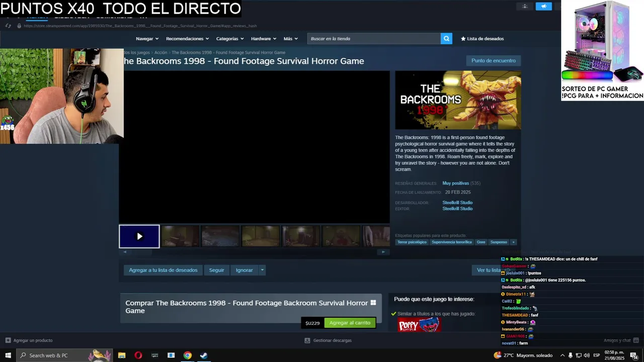Screen dimensions: 644x362
Task: Click the plus tag button after Suspenso
Action: click(513, 242)
